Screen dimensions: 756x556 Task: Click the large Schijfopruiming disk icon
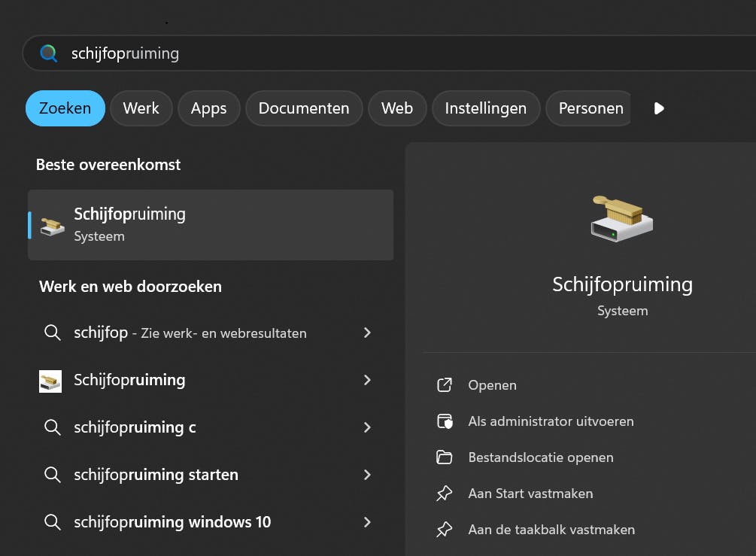point(622,219)
